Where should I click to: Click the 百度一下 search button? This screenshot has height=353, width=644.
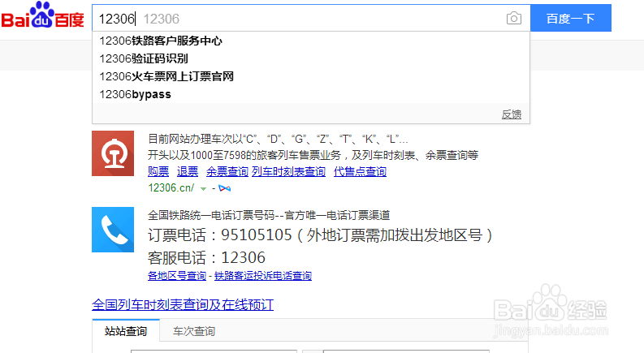click(571, 18)
